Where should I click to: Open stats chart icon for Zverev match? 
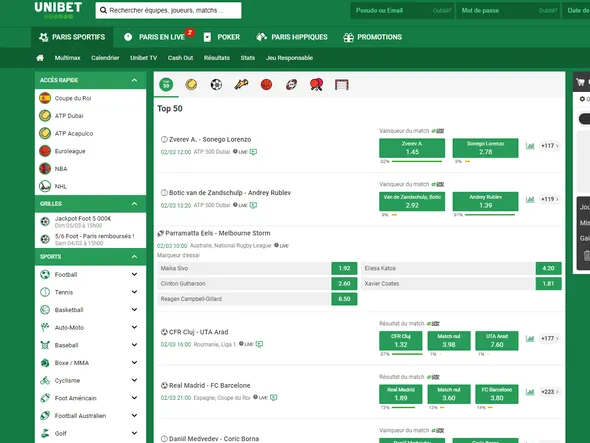tap(530, 146)
